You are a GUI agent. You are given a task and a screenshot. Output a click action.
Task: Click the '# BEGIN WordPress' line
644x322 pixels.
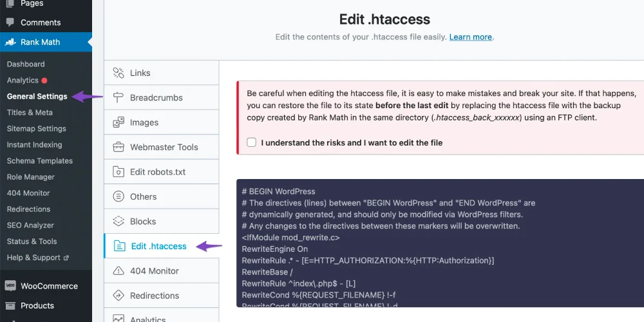click(x=278, y=191)
